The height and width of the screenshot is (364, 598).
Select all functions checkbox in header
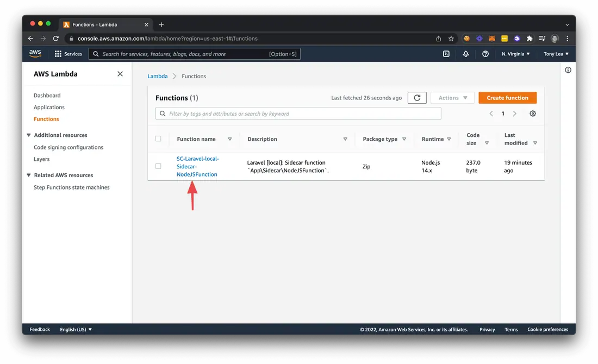coord(158,139)
